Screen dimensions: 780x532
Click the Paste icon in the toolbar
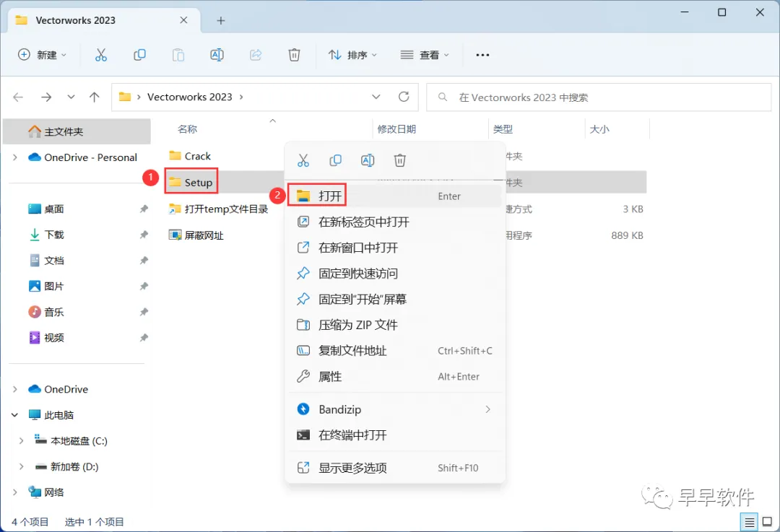coord(178,55)
